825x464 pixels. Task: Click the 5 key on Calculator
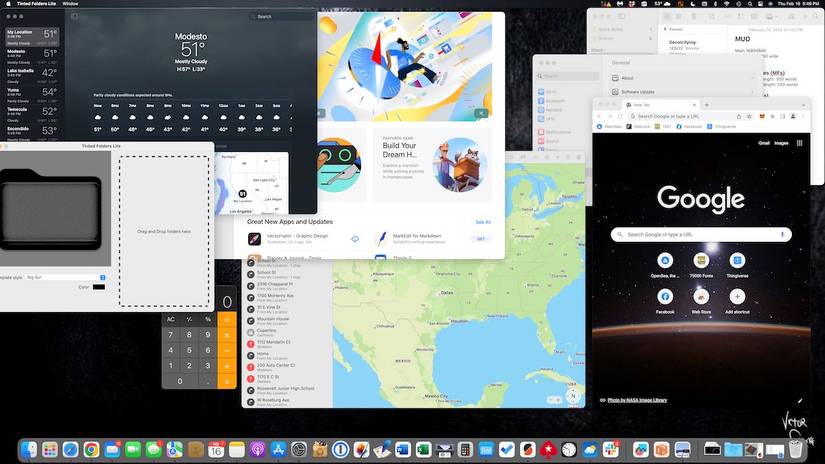pyautogui.click(x=189, y=350)
